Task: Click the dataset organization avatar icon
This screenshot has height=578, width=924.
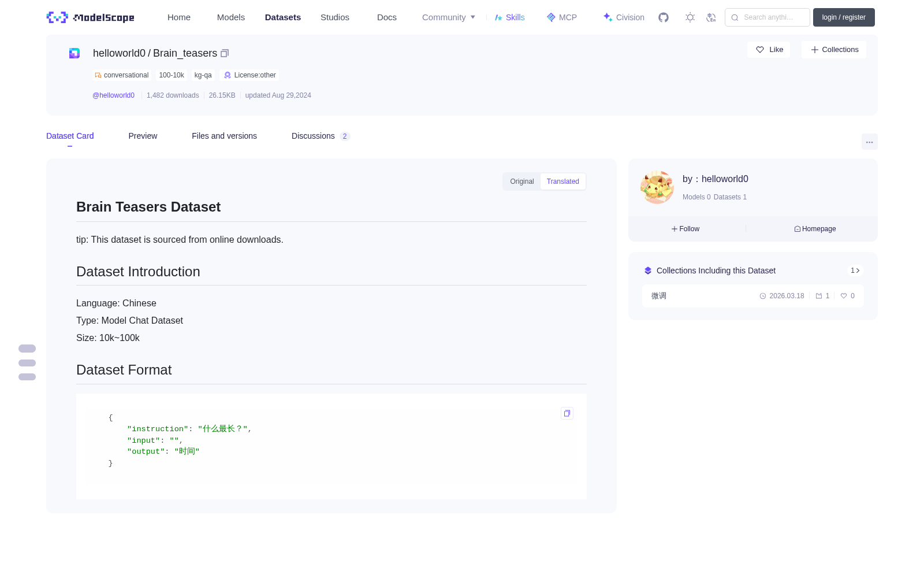Action: click(x=74, y=53)
